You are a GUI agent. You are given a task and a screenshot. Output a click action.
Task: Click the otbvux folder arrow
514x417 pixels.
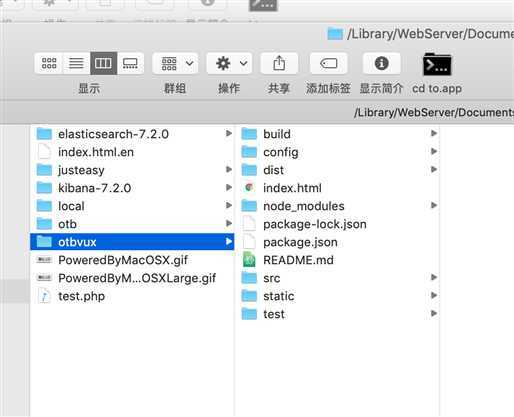[229, 241]
